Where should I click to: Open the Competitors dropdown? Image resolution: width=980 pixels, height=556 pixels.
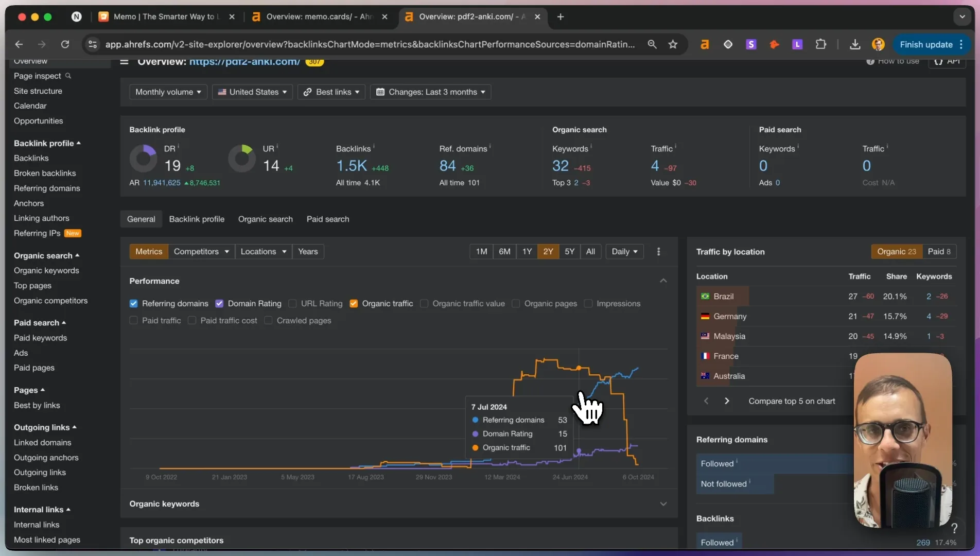(x=201, y=251)
